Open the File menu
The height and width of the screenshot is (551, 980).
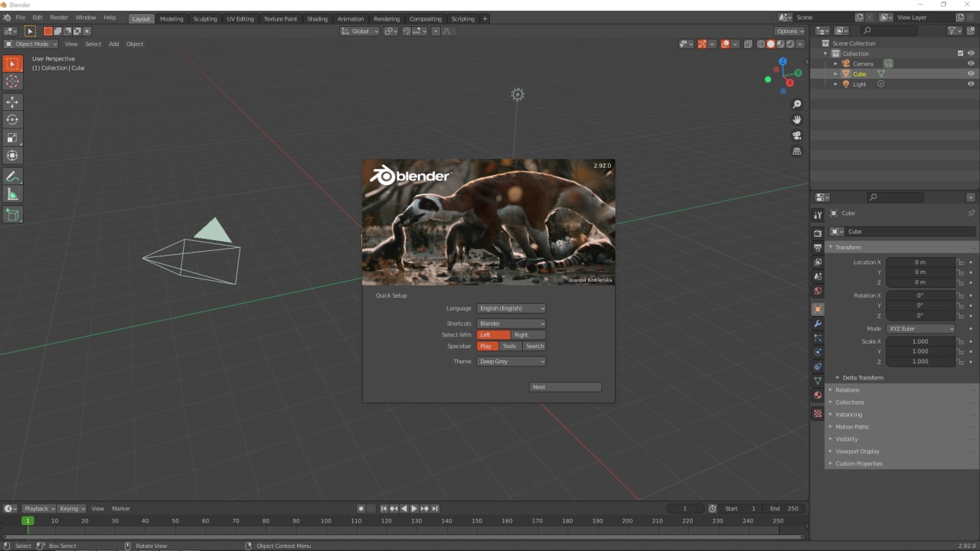click(20, 17)
